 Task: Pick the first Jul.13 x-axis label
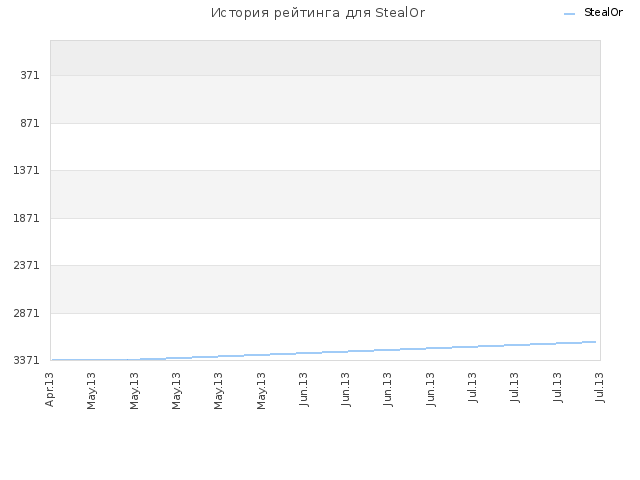473,387
